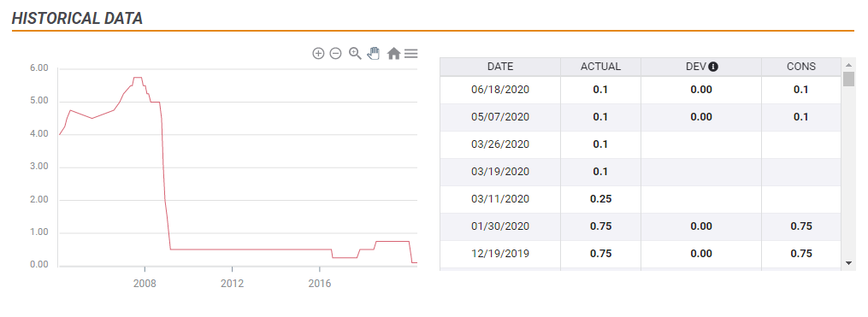Click actual 0.1 in 03/26/2020 row
The image size is (868, 317).
(600, 144)
